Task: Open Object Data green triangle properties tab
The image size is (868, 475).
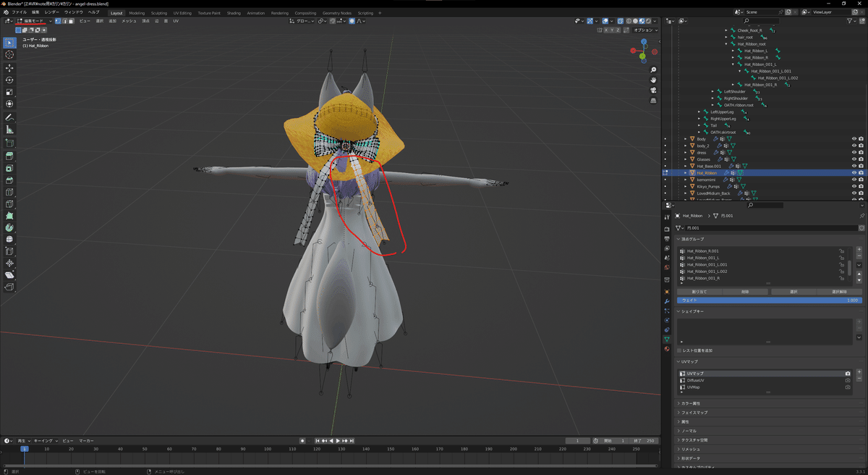Action: coord(667,339)
